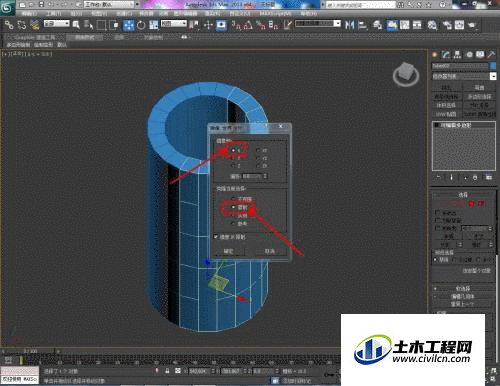
Task: Select the Select and Link tool
Action: point(9,25)
